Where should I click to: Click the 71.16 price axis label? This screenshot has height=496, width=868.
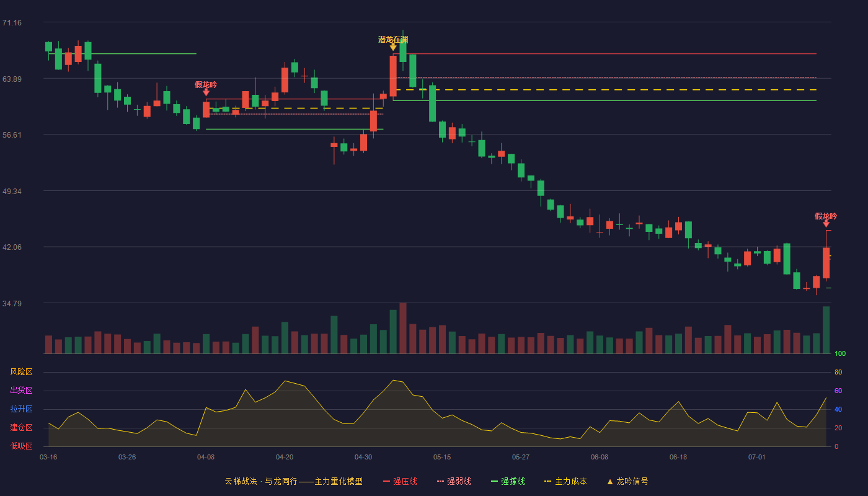12,23
